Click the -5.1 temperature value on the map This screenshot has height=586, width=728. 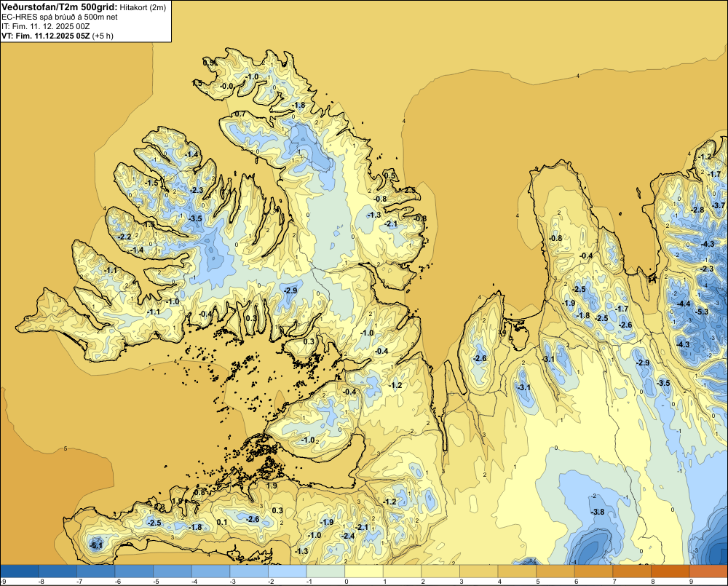pyautogui.click(x=96, y=545)
